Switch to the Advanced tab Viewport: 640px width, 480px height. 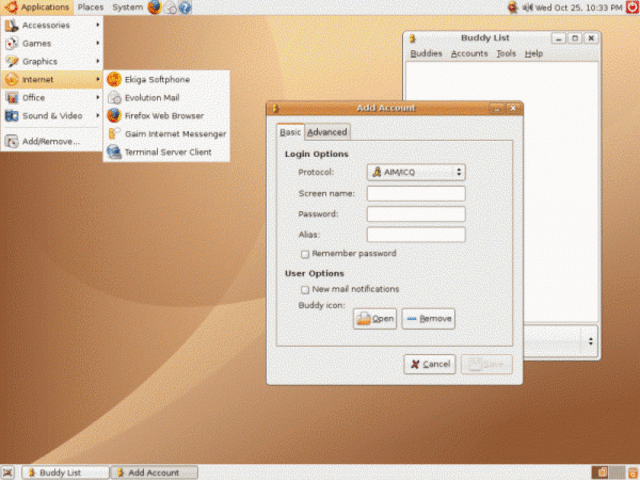pyautogui.click(x=327, y=132)
